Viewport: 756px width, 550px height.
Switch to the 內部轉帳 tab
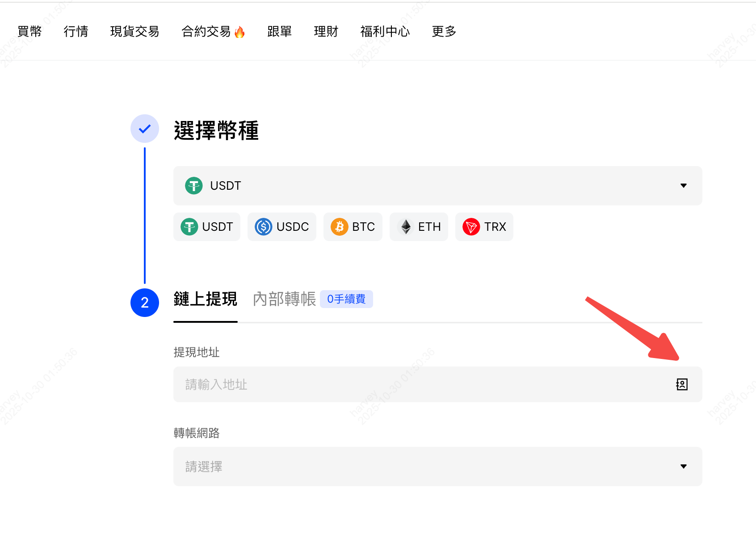pos(284,300)
